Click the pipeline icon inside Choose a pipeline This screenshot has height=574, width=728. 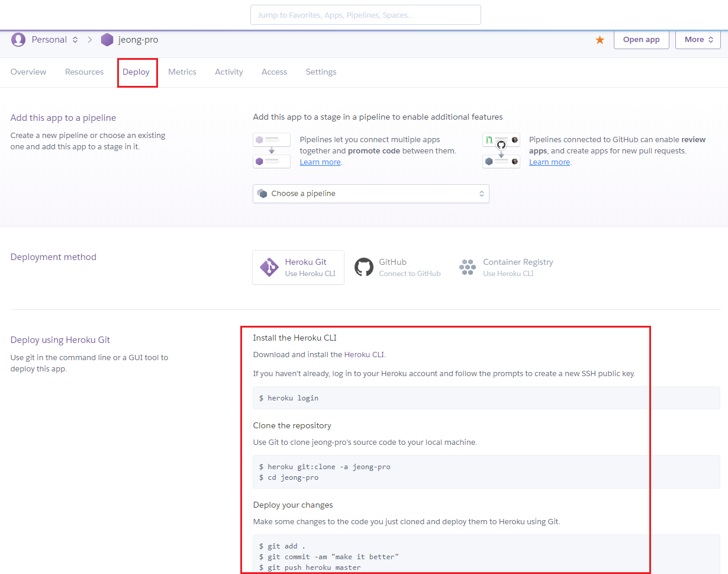click(263, 194)
